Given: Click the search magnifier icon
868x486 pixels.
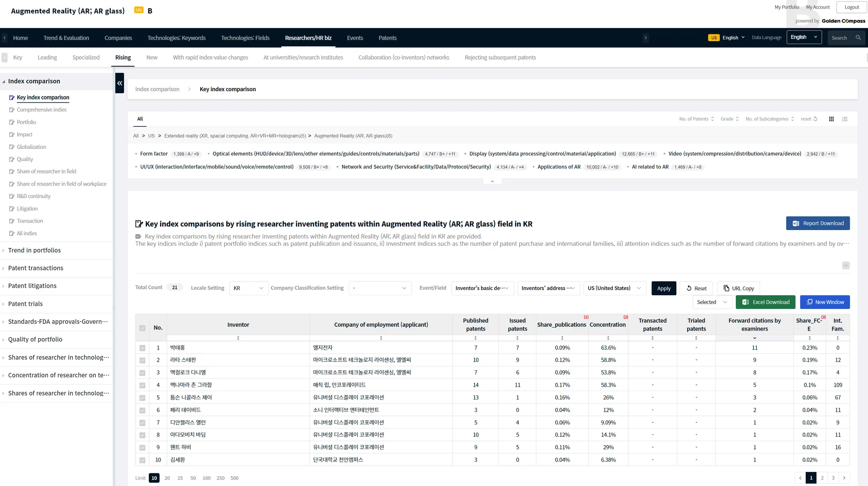Looking at the screenshot, I should [858, 38].
